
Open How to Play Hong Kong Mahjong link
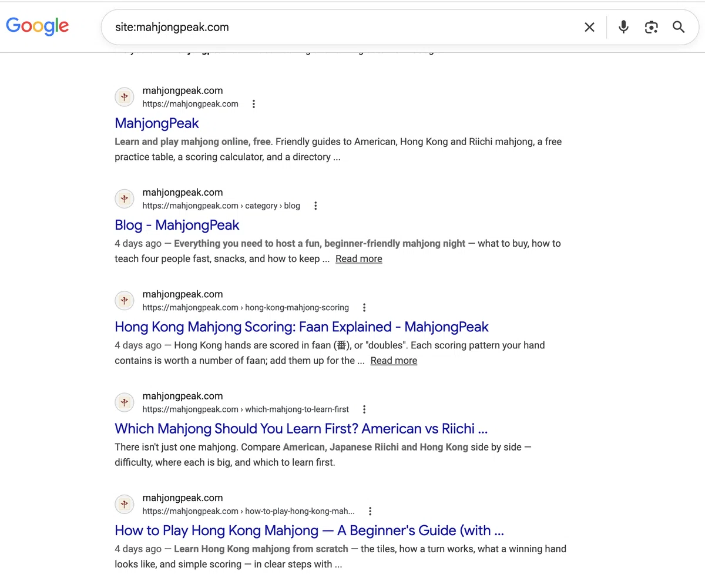pos(309,530)
